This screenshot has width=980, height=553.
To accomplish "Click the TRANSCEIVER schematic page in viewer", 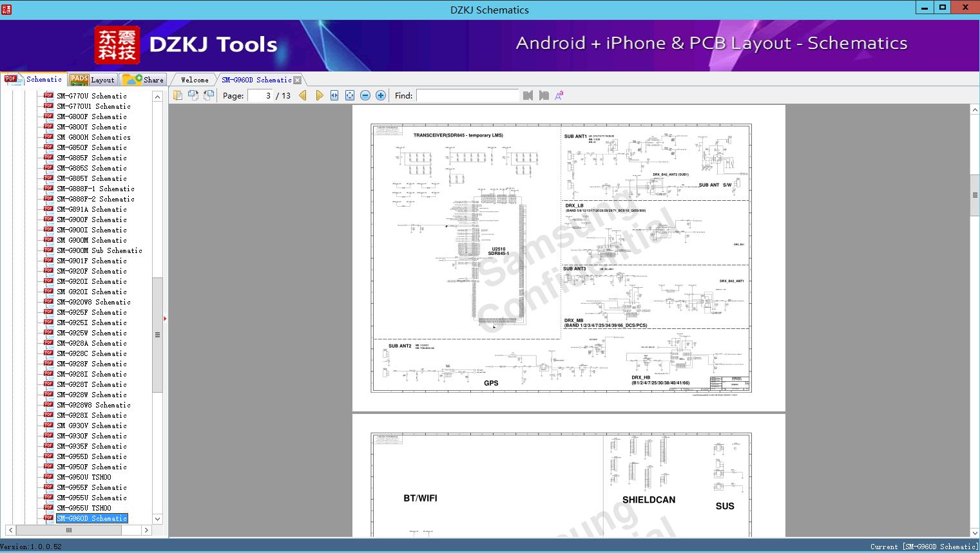I will point(569,258).
